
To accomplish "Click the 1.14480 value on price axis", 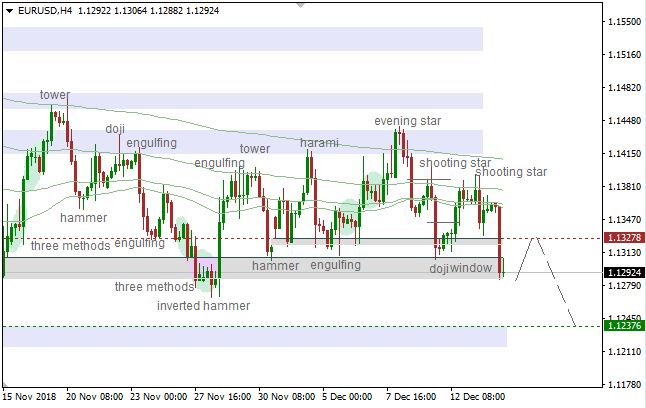I will (626, 121).
